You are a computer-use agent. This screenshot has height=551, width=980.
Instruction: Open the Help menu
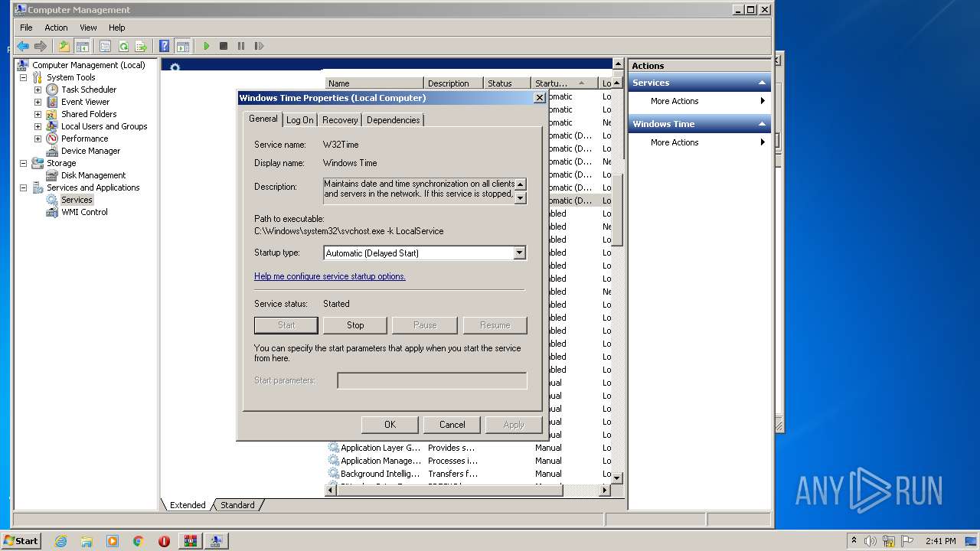(116, 28)
